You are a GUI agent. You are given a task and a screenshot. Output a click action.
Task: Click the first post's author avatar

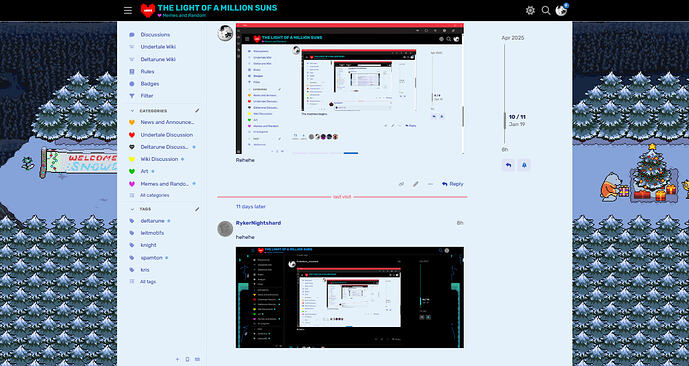pyautogui.click(x=225, y=33)
